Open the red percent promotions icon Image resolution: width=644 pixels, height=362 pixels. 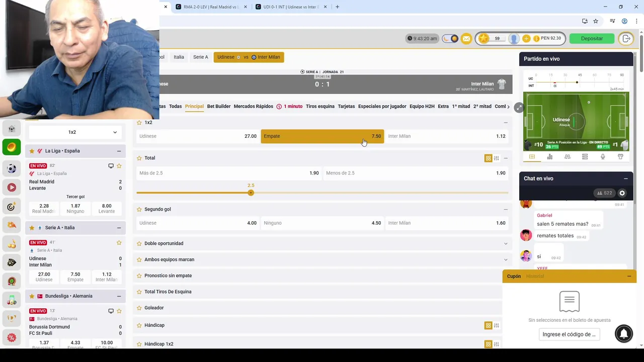pos(12,337)
